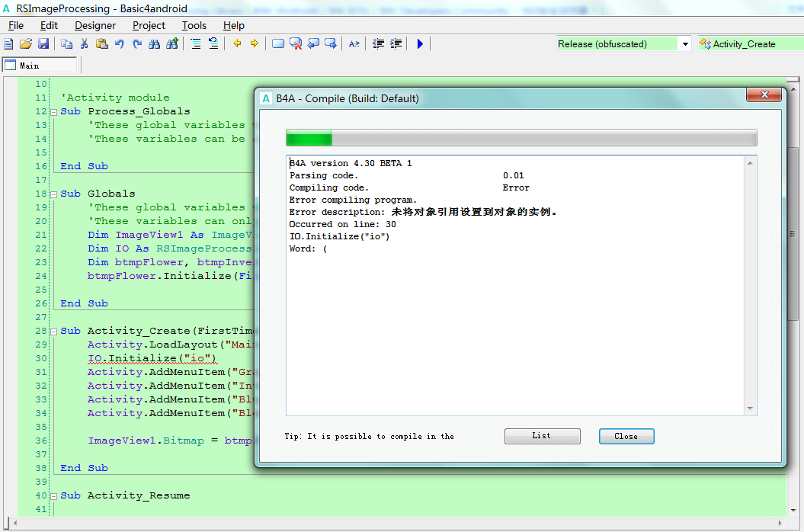The width and height of the screenshot is (804, 532).
Task: Click the compile progress bar
Action: [521, 138]
